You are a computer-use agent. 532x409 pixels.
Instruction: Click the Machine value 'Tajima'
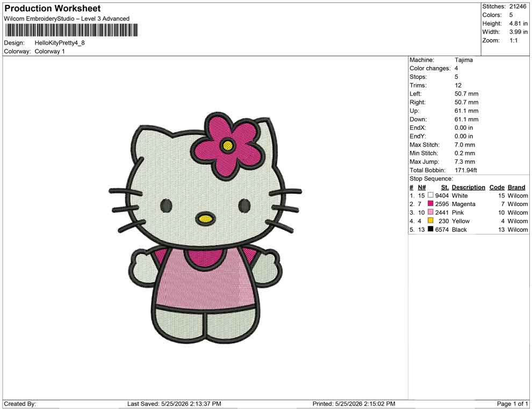(x=463, y=60)
